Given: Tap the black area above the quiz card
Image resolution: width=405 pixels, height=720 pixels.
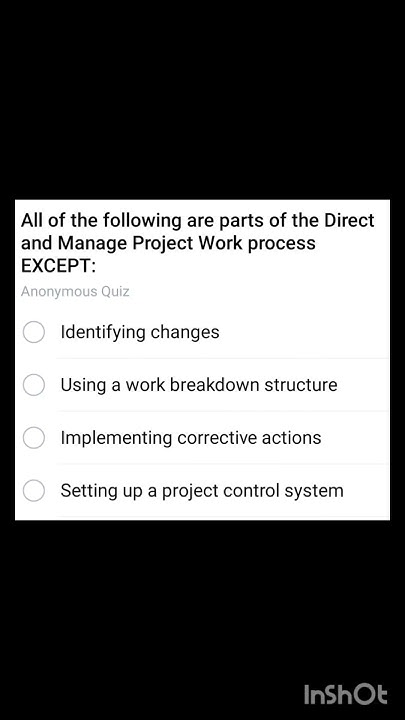Looking at the screenshot, I should tap(202, 100).
